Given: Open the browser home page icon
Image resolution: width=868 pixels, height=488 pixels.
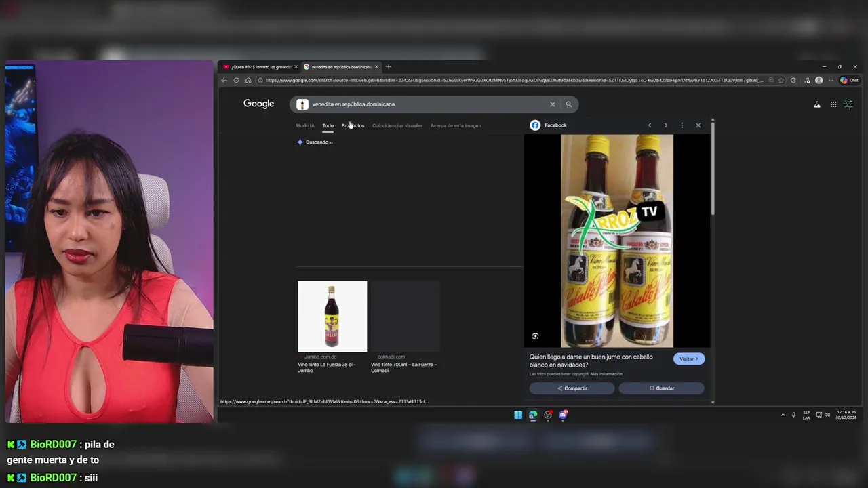Looking at the screenshot, I should pos(248,80).
